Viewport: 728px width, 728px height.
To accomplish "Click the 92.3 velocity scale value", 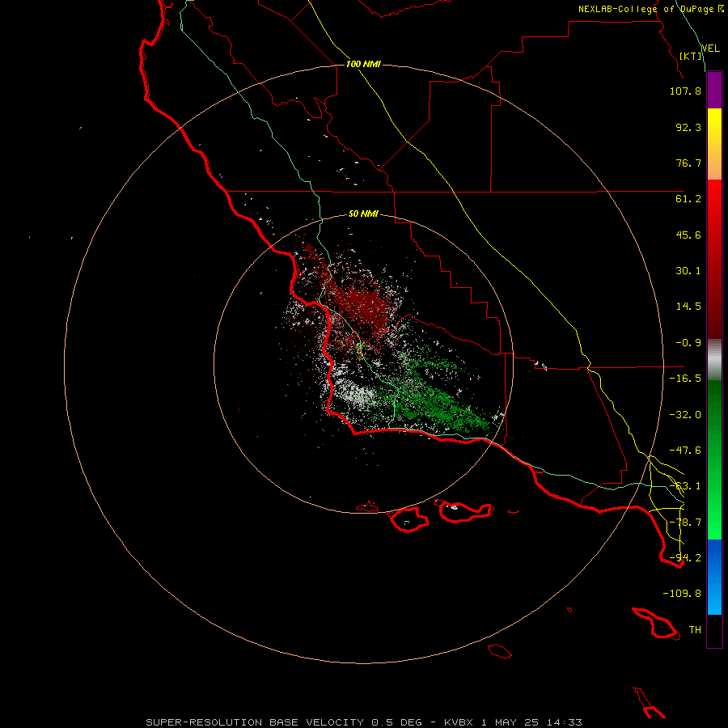I will [688, 127].
